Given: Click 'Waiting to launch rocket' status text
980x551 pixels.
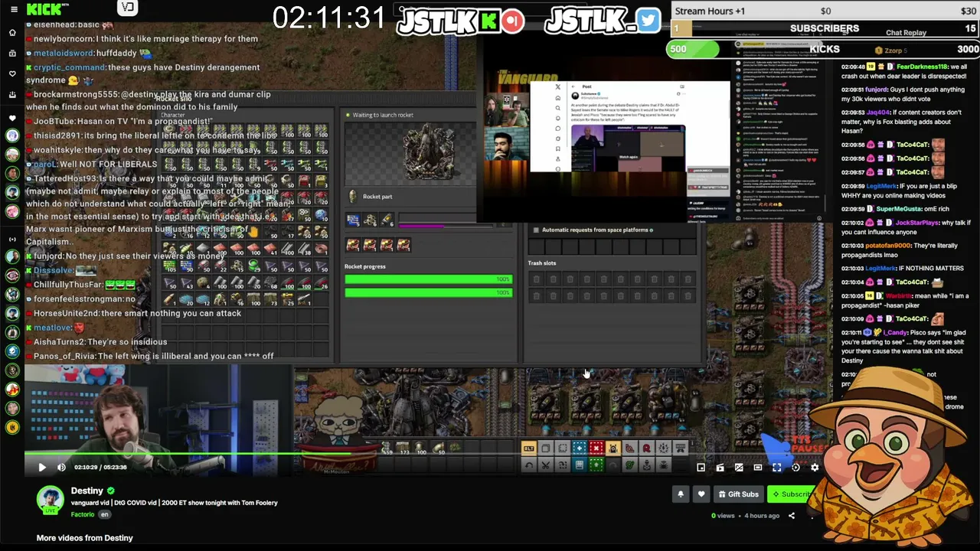Looking at the screenshot, I should click(x=383, y=115).
